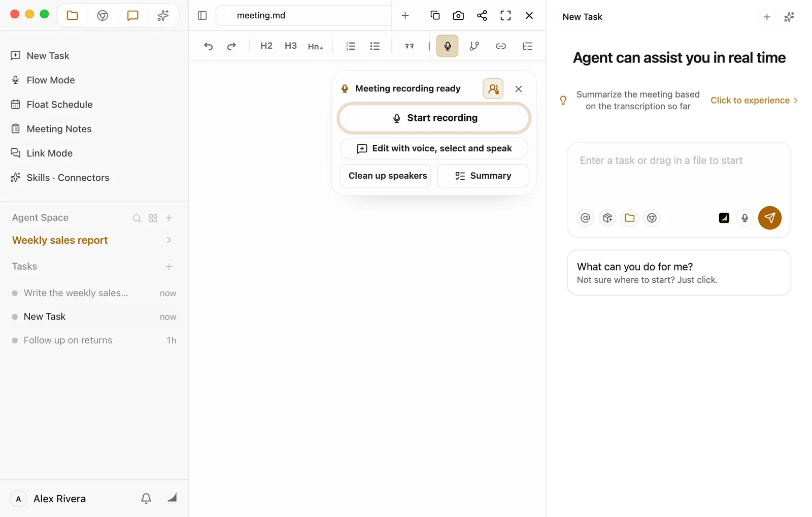
Task: Click the black square model icon
Action: (x=724, y=218)
